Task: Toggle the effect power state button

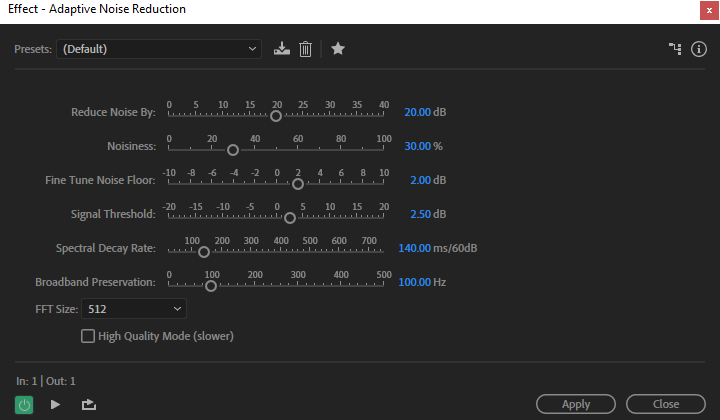Action: (25, 404)
